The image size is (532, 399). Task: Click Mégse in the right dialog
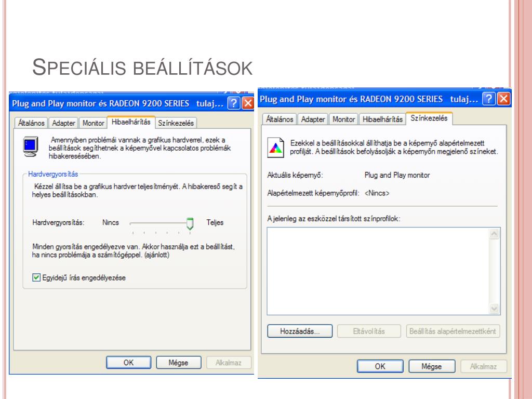click(432, 366)
